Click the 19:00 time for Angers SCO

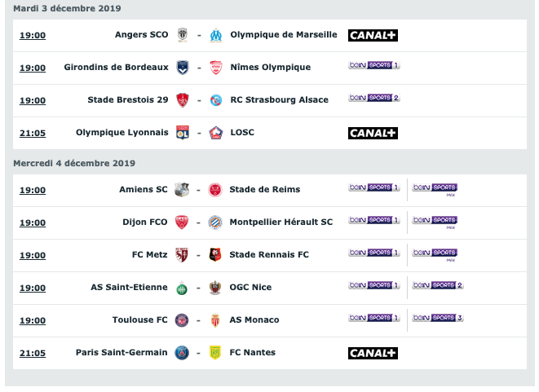coord(33,35)
